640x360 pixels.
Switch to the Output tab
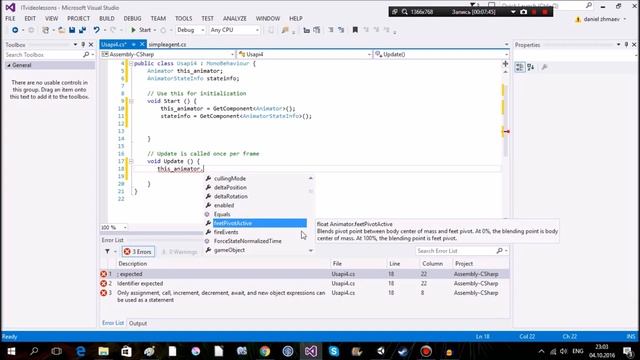pyautogui.click(x=138, y=323)
